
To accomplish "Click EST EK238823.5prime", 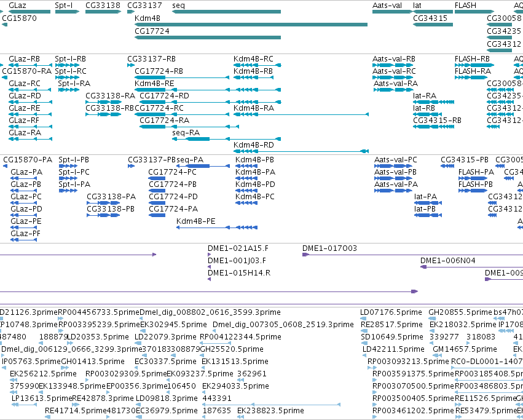I will (240, 417).
